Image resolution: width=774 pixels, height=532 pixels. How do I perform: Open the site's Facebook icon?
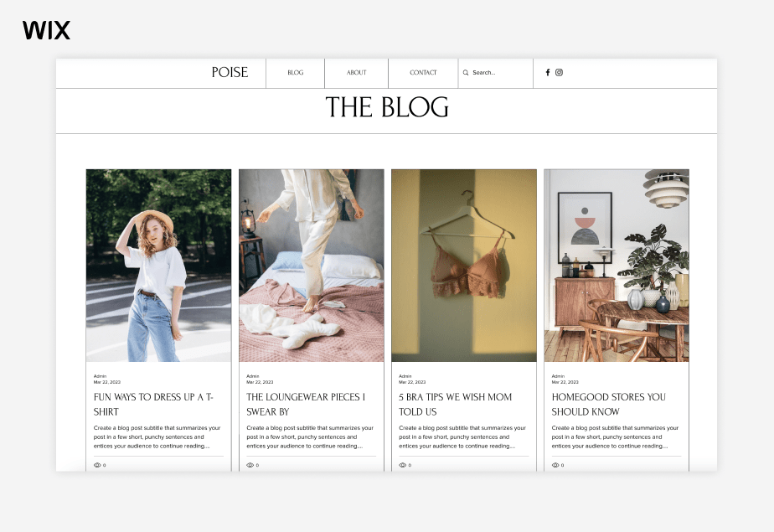548,73
